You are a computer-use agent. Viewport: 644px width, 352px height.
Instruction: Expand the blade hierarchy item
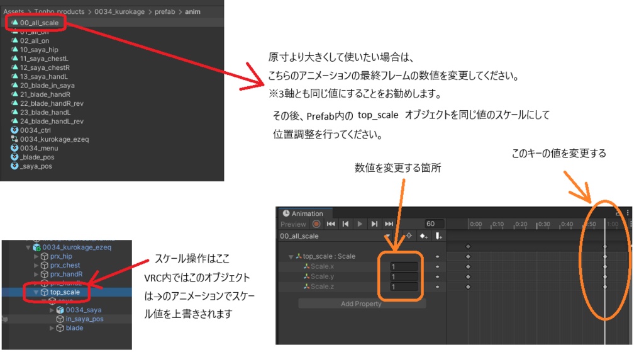(x=52, y=328)
